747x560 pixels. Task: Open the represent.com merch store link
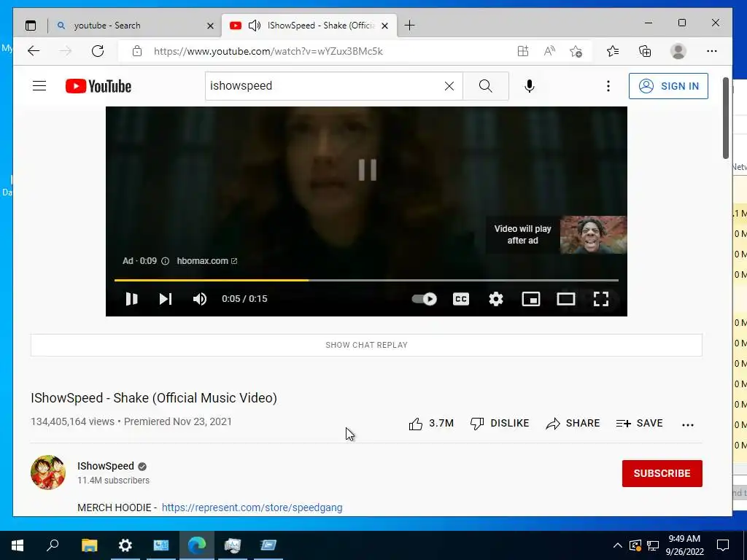click(x=252, y=507)
